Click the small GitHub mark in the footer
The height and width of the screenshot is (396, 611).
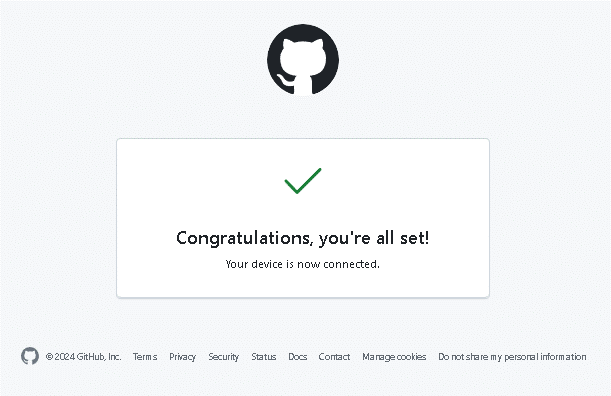(x=30, y=356)
